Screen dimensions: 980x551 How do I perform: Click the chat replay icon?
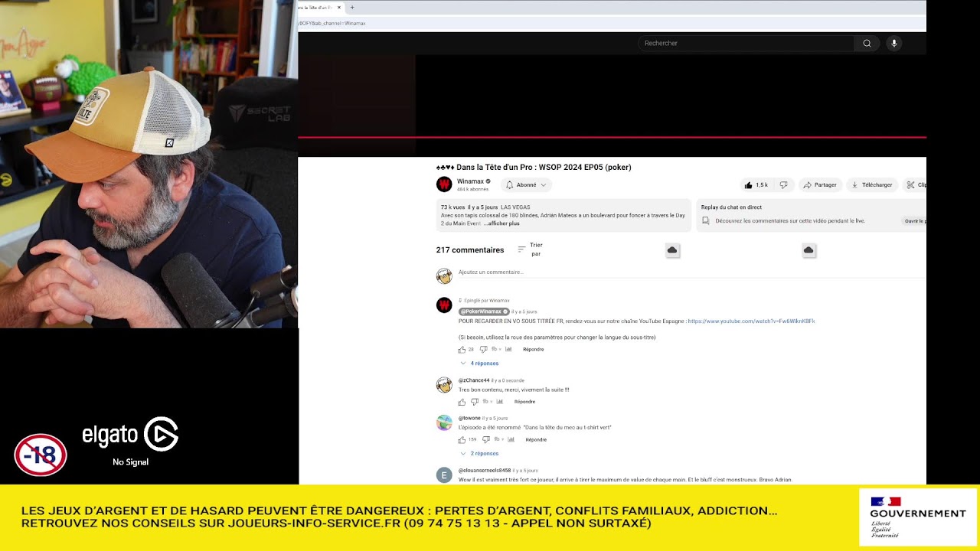coord(706,220)
